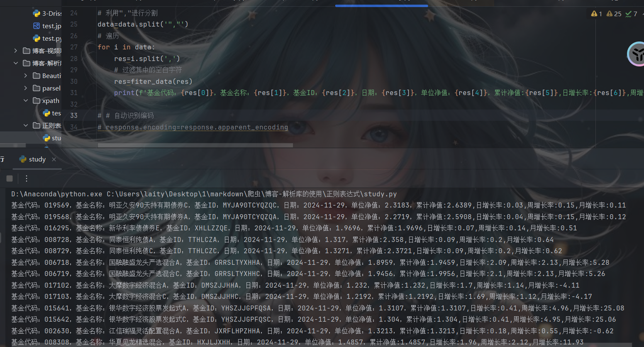Collapse the 正则表 folder chevron

click(26, 125)
